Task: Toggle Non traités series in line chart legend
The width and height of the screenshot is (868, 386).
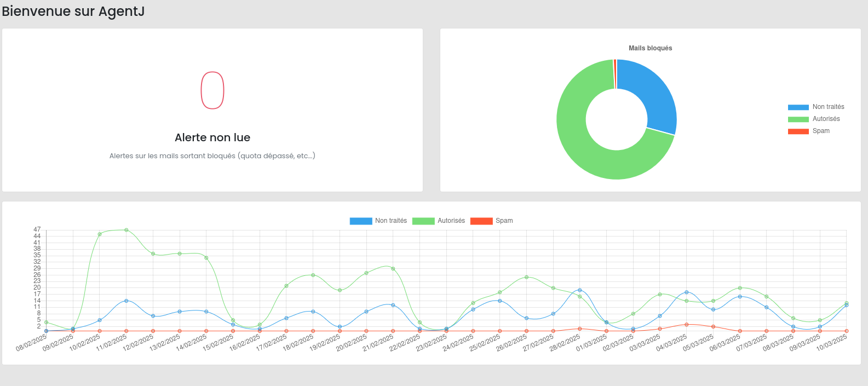Action: pyautogui.click(x=378, y=221)
